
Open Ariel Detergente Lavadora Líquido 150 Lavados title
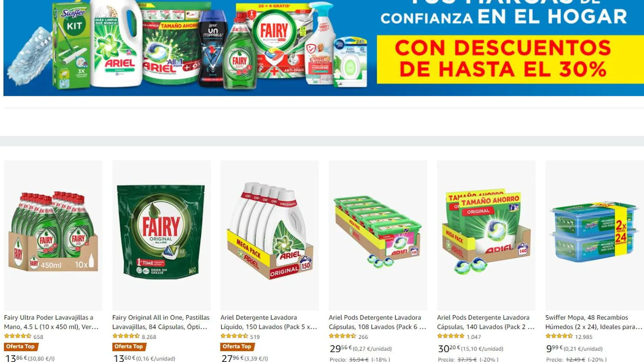(269, 322)
